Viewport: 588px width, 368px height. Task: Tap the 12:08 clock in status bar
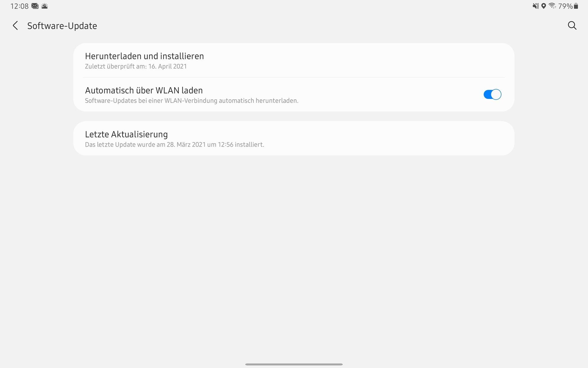tap(19, 6)
